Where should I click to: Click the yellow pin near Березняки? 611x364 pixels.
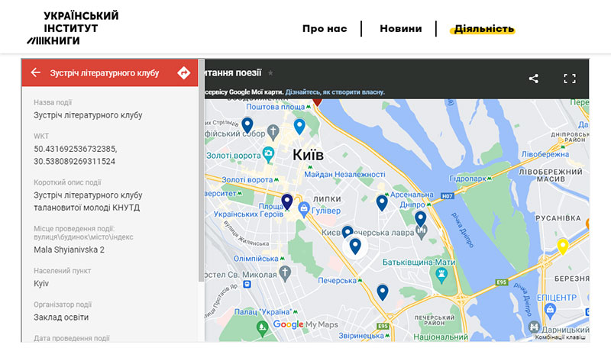[x=562, y=246]
